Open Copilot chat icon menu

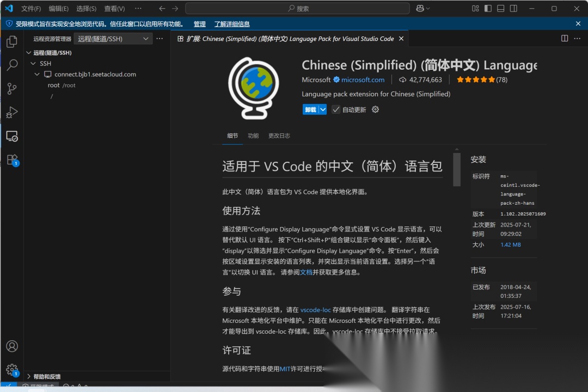point(420,8)
